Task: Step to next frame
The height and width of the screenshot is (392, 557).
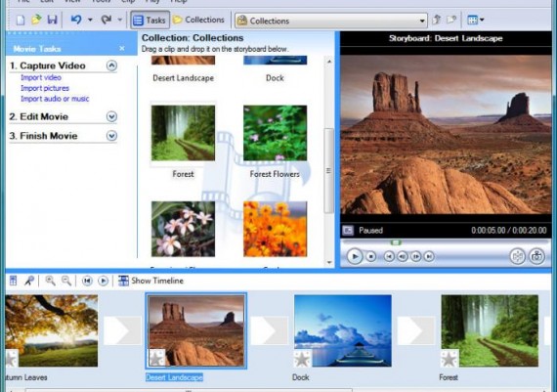Action: point(415,256)
